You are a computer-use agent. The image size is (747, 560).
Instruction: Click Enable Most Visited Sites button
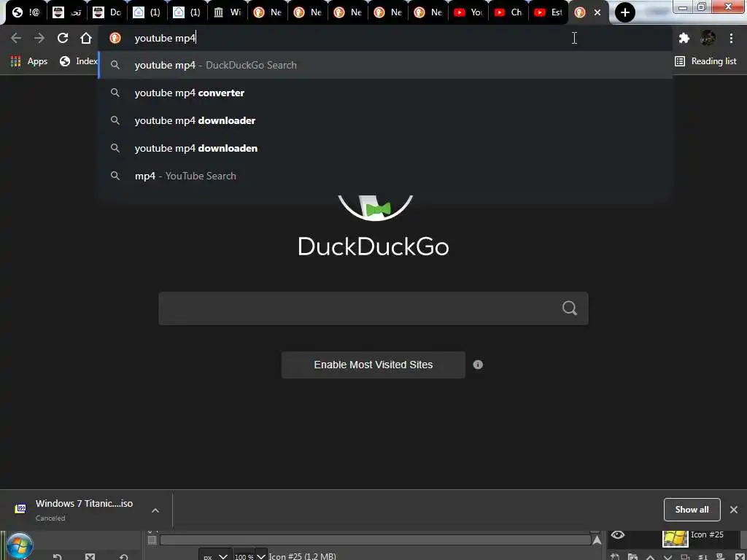coord(373,365)
